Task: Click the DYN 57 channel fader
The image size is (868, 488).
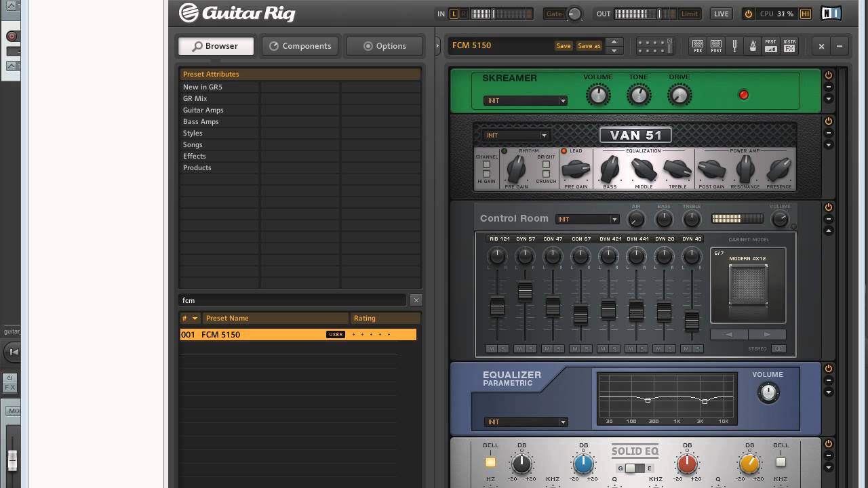Action: [525, 291]
